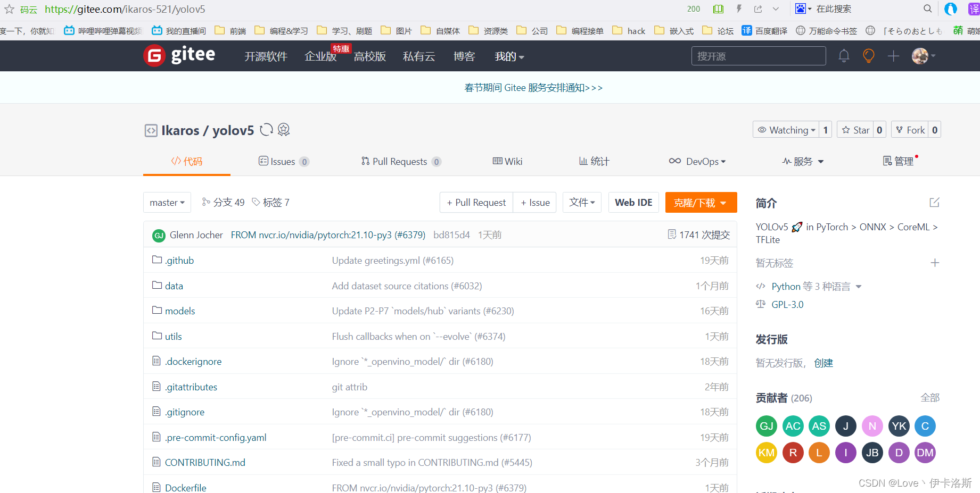The width and height of the screenshot is (980, 493).
Task: Open the models folder
Action: coord(180,311)
